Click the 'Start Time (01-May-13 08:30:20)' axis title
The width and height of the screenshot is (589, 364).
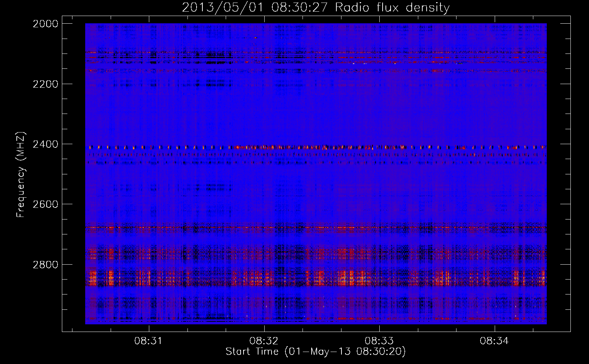click(316, 352)
